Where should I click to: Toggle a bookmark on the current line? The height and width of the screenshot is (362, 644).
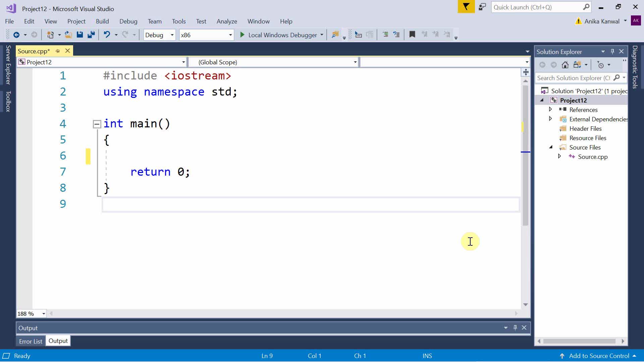coord(412,35)
